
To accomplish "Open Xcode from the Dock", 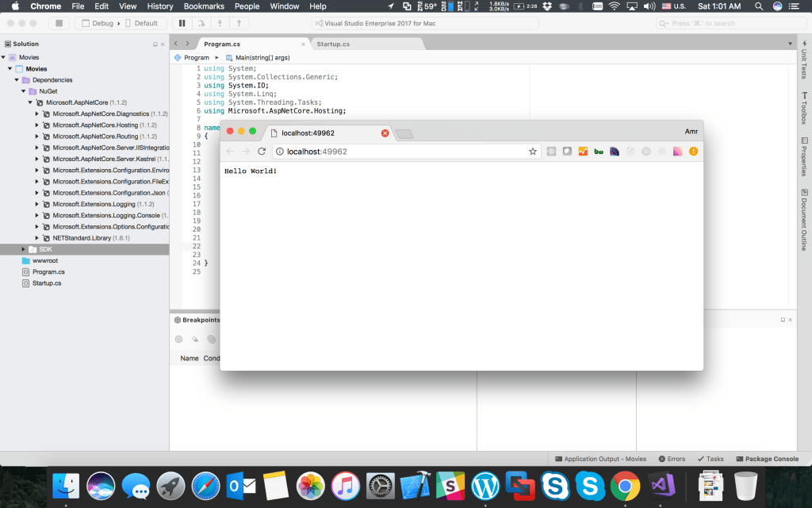I will pyautogui.click(x=416, y=486).
